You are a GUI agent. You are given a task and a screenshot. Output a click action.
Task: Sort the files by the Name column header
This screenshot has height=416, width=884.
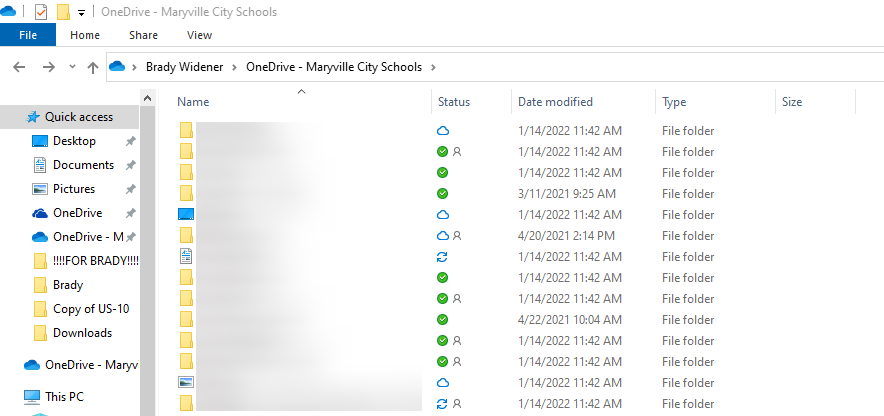pos(193,102)
